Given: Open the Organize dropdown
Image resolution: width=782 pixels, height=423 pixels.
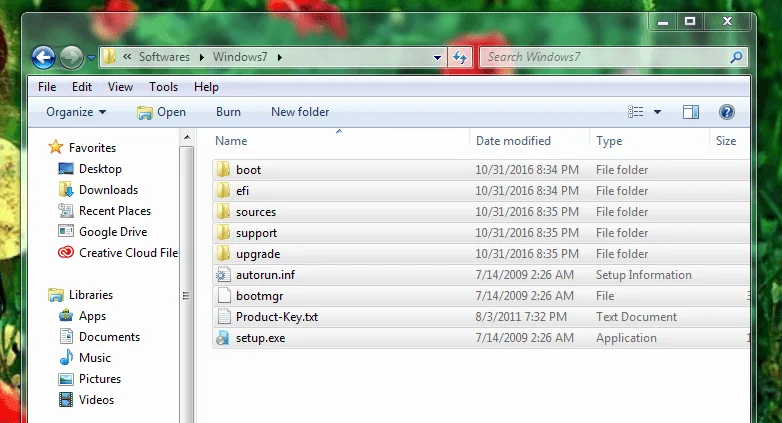Looking at the screenshot, I should 76,112.
